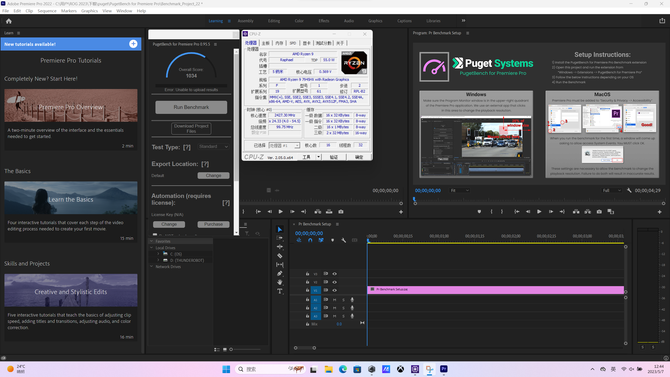Screen dimensions: 670x377
Task: Toggle V2 track output eye
Action: click(x=335, y=282)
